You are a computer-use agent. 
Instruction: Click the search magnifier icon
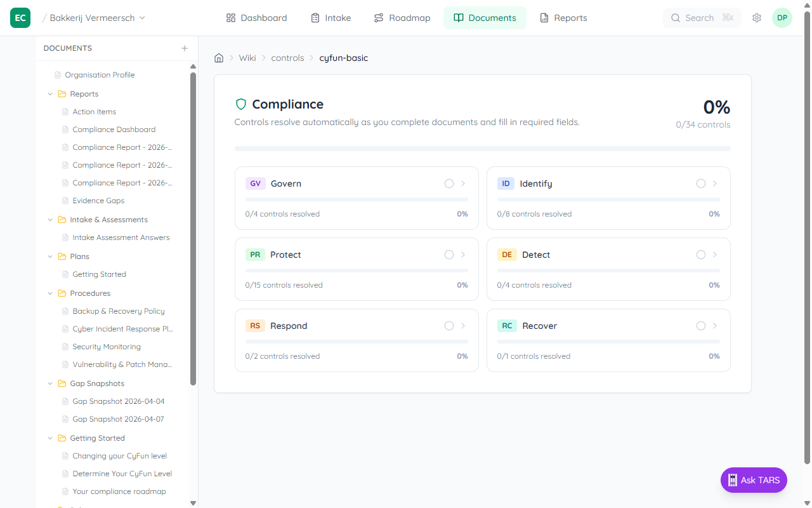[x=676, y=18]
